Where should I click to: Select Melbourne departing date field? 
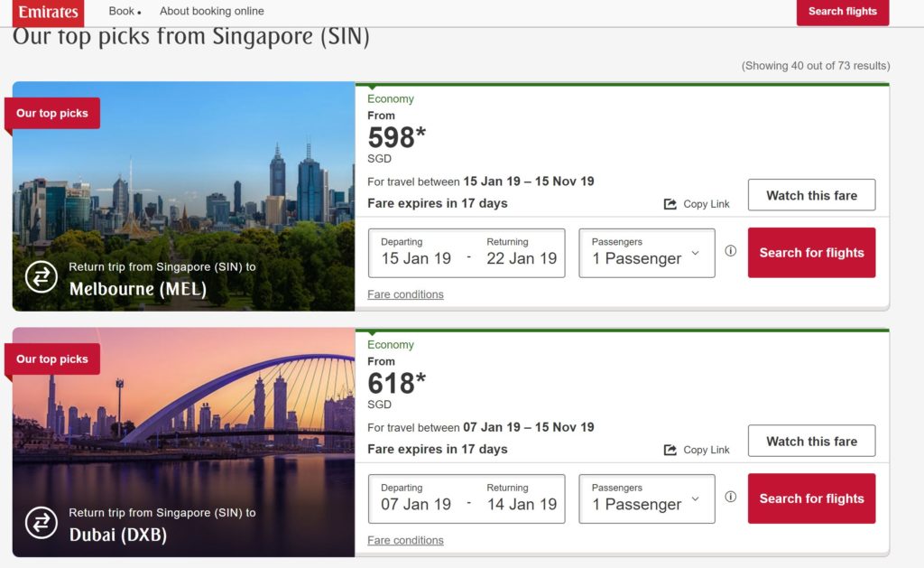pos(416,253)
